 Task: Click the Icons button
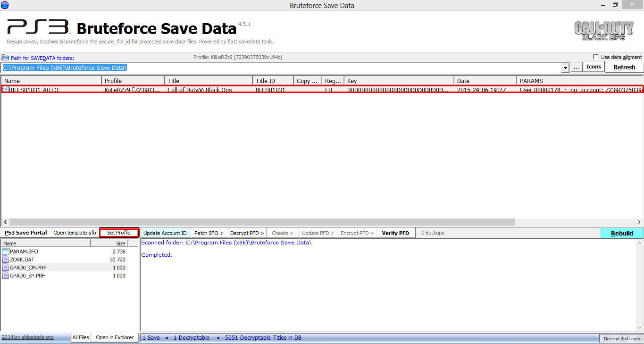[594, 67]
